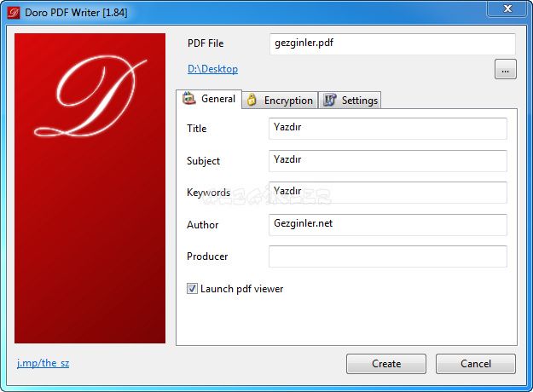Click the Doro PDF Writer [1.84] title text
The height and width of the screenshot is (392, 533).
coord(76,13)
